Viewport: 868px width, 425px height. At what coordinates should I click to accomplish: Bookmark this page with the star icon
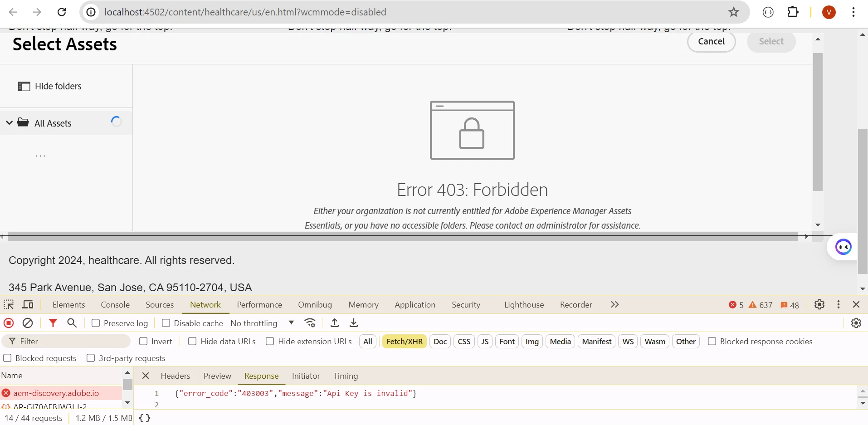[734, 12]
